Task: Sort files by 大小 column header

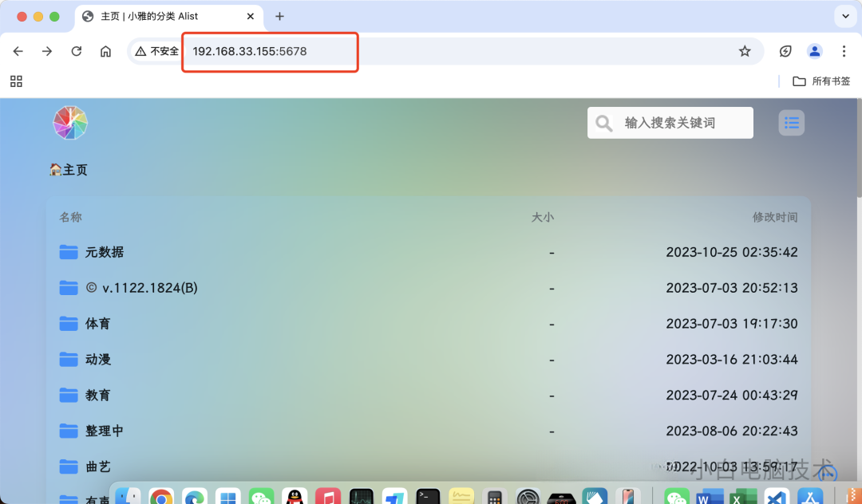Action: click(x=542, y=218)
